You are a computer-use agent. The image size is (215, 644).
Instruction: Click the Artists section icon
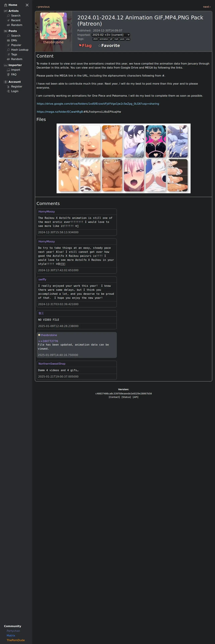(x=6, y=11)
